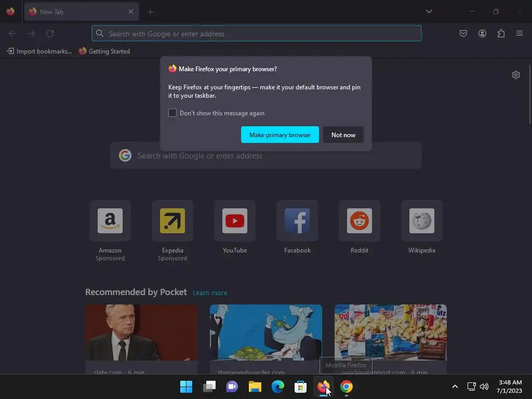Screen dimensions: 532x399
Task: Open the Getting Started bookmark
Action: (x=104, y=51)
